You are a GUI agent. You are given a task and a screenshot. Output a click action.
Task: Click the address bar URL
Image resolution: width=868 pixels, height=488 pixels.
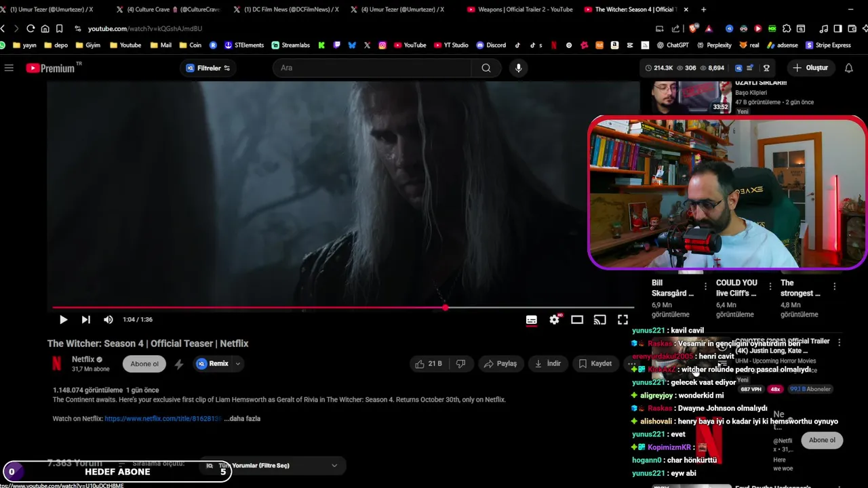pyautogui.click(x=145, y=28)
